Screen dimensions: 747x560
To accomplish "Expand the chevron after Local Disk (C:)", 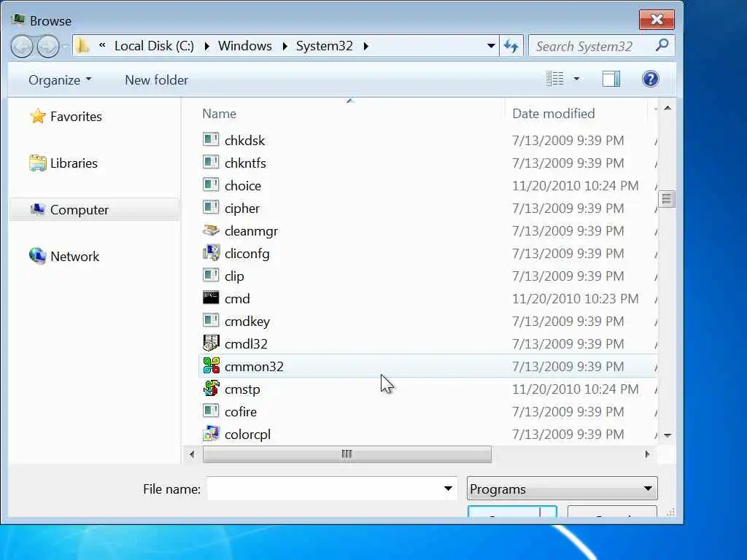I will [206, 46].
